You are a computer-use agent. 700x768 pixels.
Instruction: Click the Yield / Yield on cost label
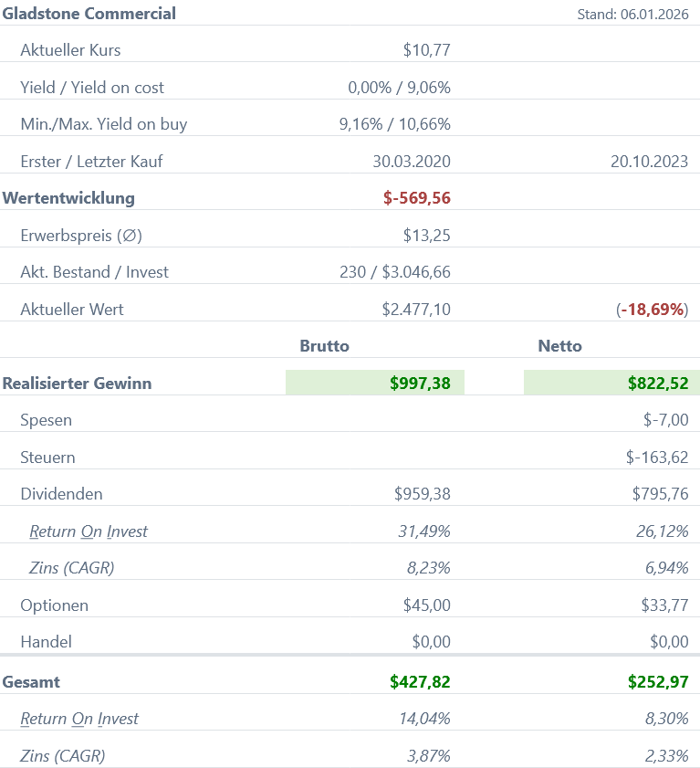point(92,88)
